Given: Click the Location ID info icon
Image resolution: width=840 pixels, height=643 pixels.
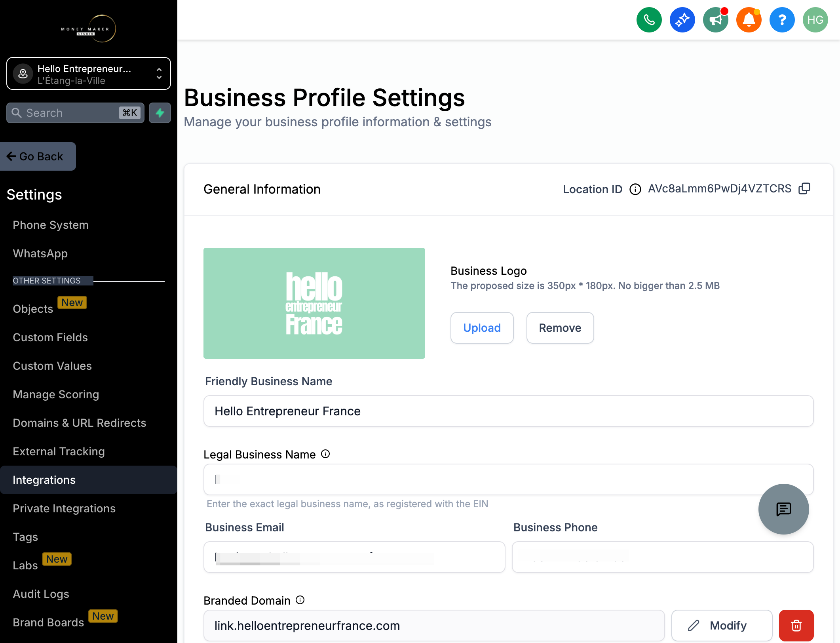Looking at the screenshot, I should 635,189.
